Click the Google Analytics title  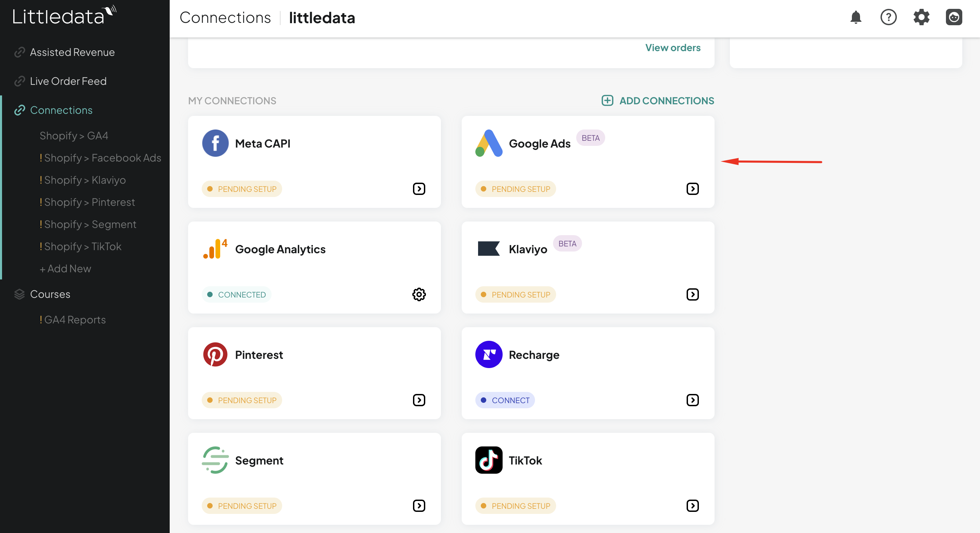(280, 249)
